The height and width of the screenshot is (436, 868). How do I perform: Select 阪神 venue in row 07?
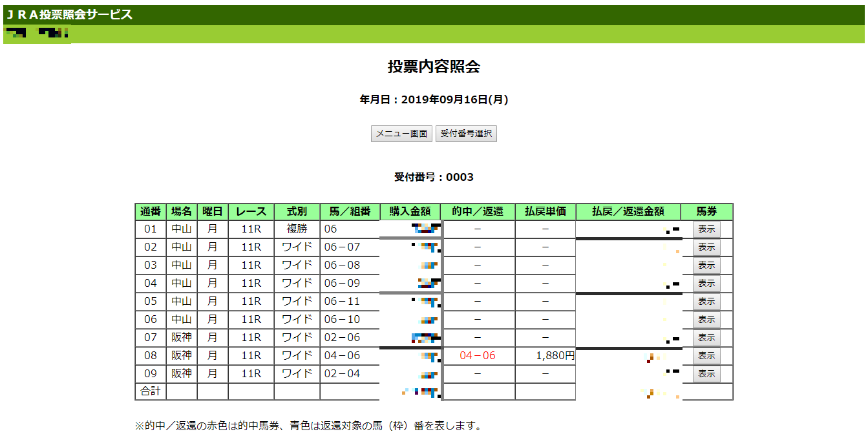[x=182, y=337]
